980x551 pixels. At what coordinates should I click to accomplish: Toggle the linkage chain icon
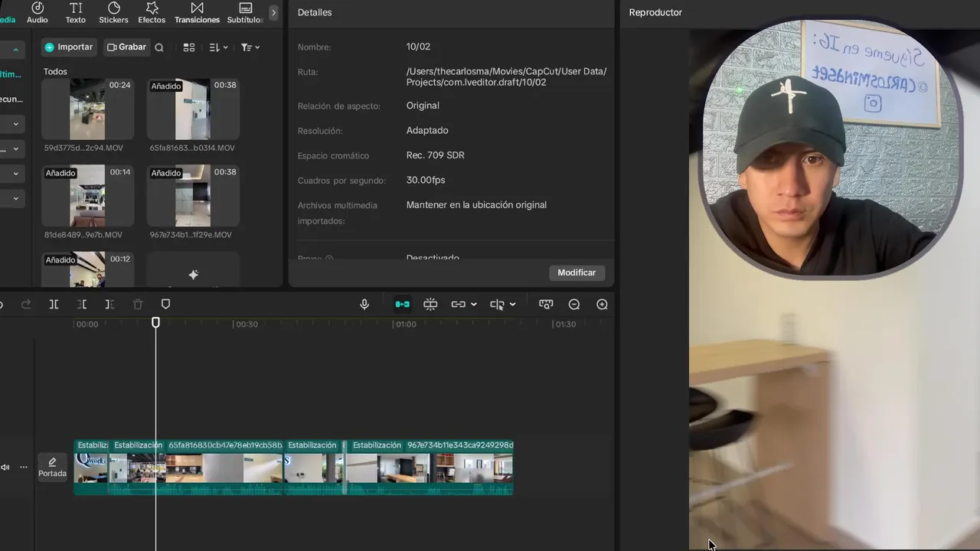point(458,305)
